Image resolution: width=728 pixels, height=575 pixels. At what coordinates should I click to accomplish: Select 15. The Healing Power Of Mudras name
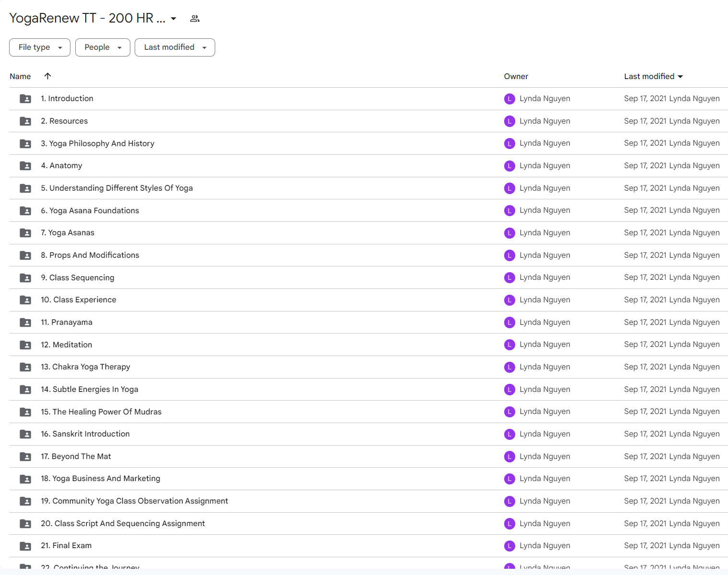101,412
